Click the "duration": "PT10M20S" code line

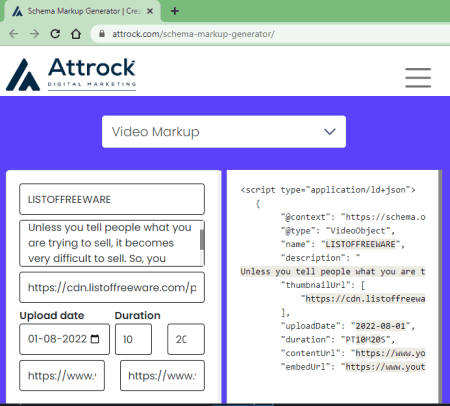[x=338, y=339]
